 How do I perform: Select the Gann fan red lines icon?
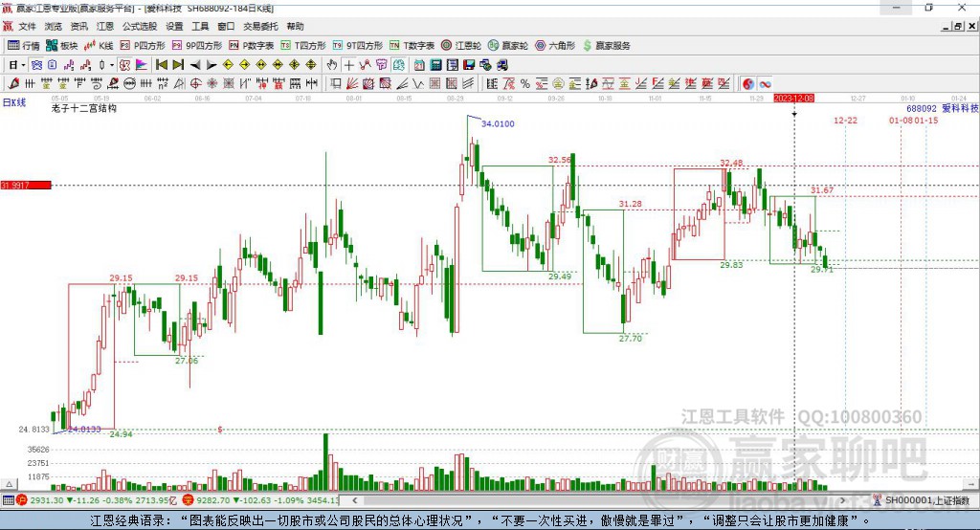352,84
